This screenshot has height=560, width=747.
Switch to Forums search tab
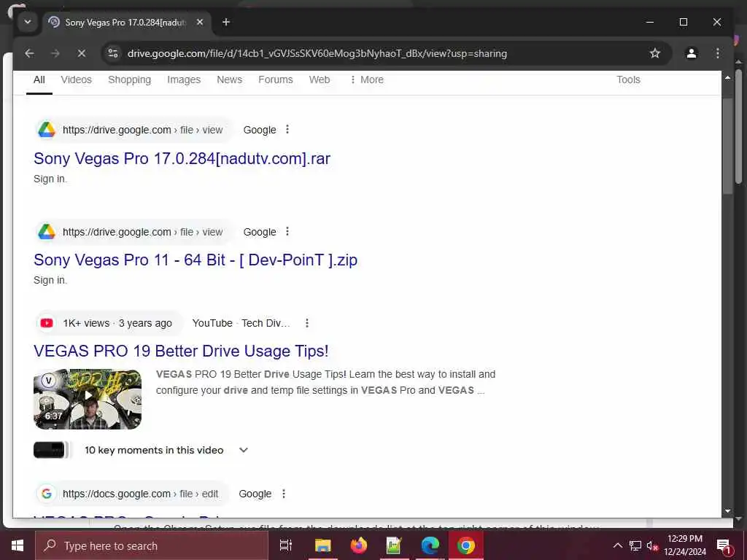coord(275,79)
